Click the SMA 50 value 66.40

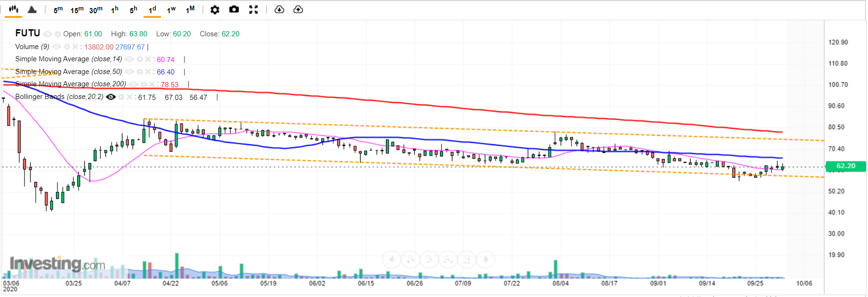166,72
